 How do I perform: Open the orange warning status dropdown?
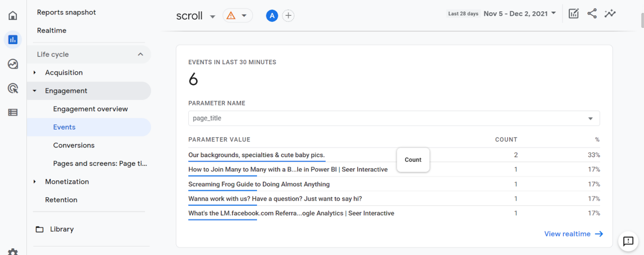[x=237, y=16]
